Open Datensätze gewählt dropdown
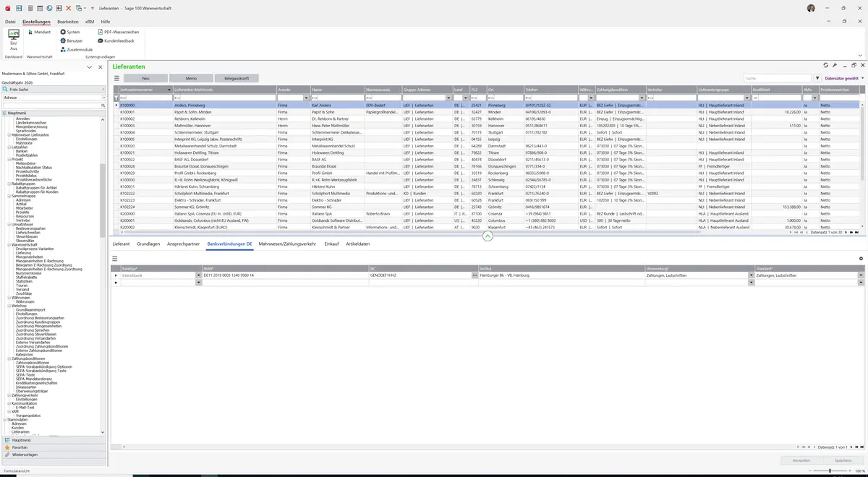The image size is (868, 477). click(843, 78)
